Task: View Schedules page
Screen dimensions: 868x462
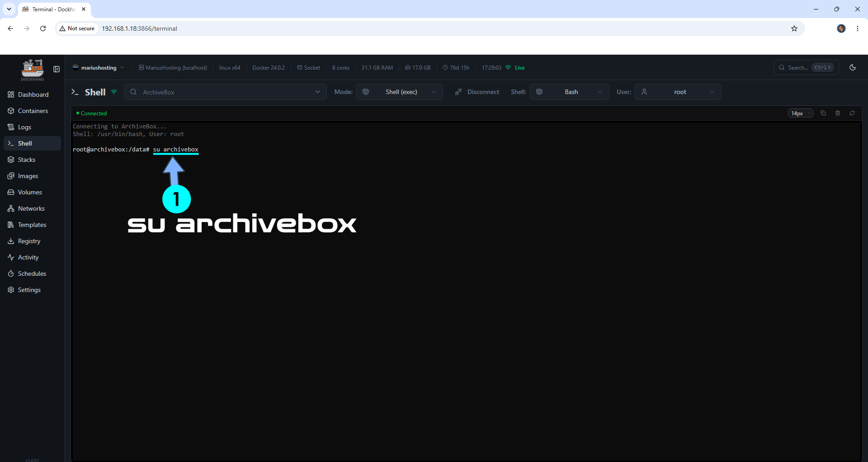Action: coord(32,273)
